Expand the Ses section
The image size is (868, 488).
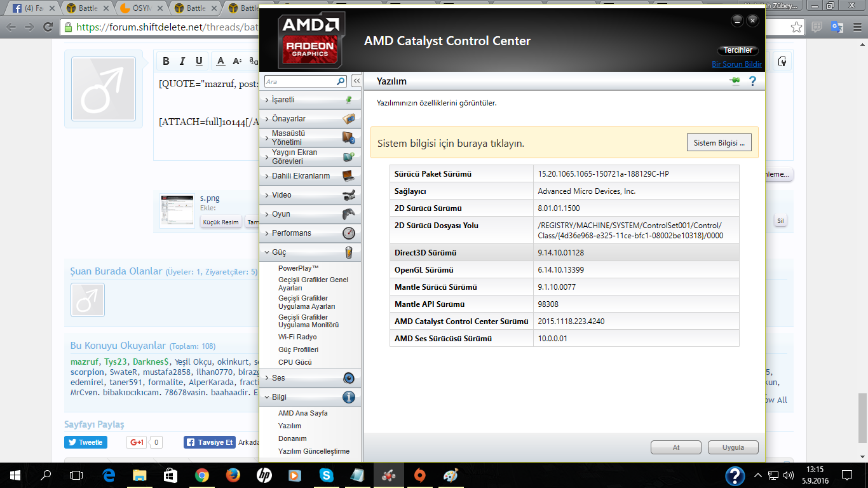(310, 378)
